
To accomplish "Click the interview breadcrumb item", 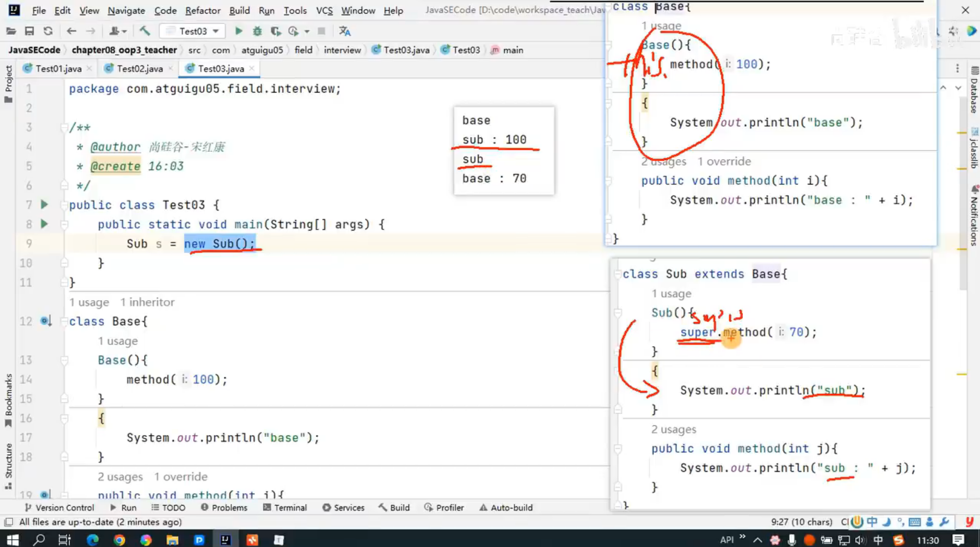I will (x=342, y=50).
